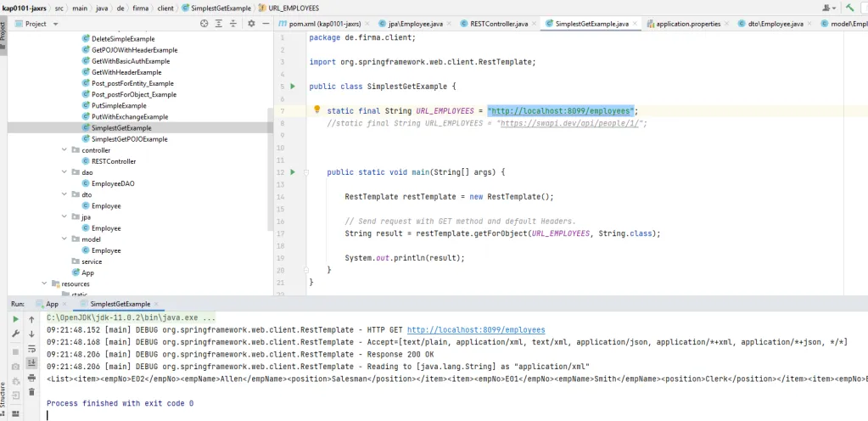Click the restore layout icon in Run panel
This screenshot has width=868, height=421.
point(15,413)
